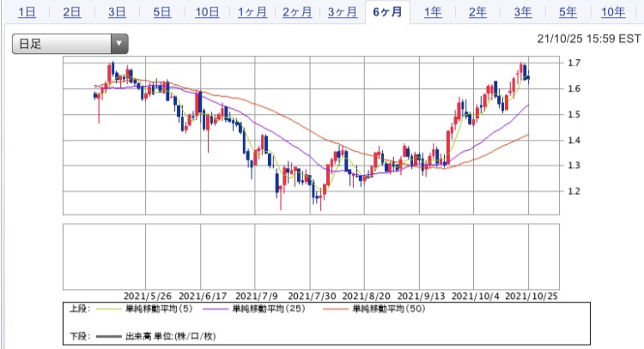
Task: Select the 2日 period tab
Action: [72, 12]
